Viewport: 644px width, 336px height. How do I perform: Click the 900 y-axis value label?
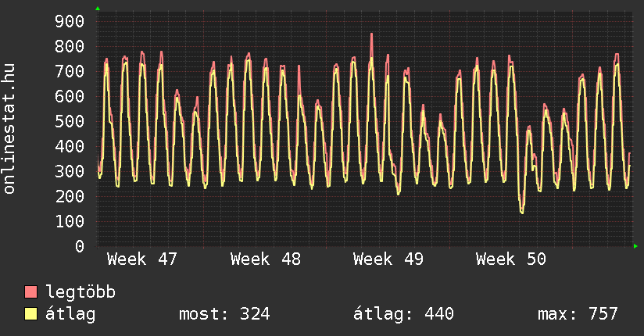tap(69, 21)
